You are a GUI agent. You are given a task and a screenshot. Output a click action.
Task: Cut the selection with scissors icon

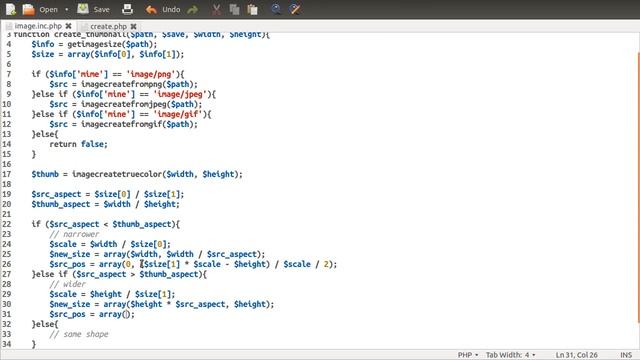click(216, 9)
